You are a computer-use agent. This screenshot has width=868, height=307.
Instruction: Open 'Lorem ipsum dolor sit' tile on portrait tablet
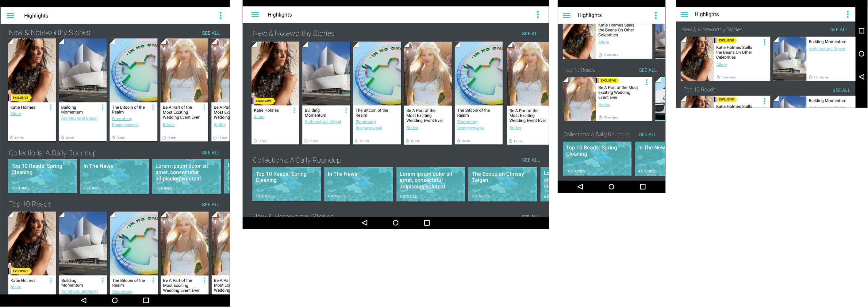[x=186, y=177]
